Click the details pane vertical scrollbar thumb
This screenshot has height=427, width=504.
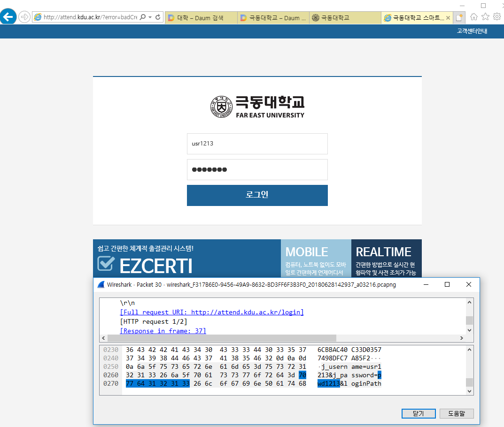click(x=469, y=320)
